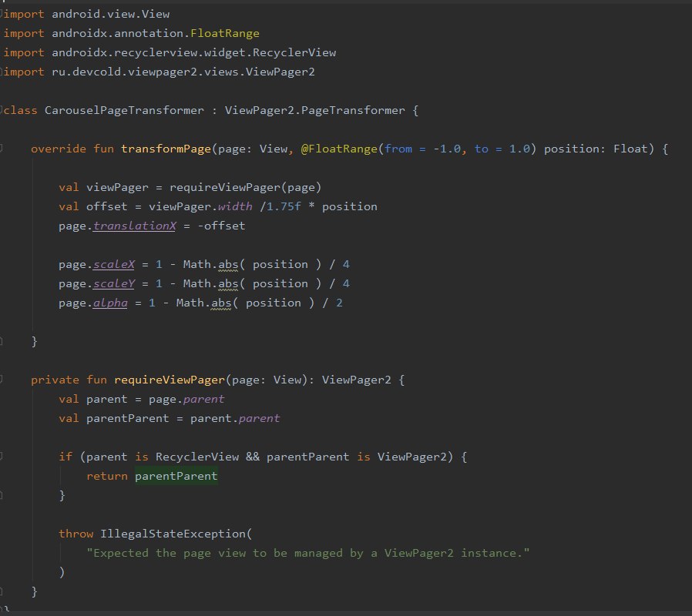Screen dimensions: 692x616
Task: Click viewPager in the val viewPager declaration
Action: coord(117,187)
